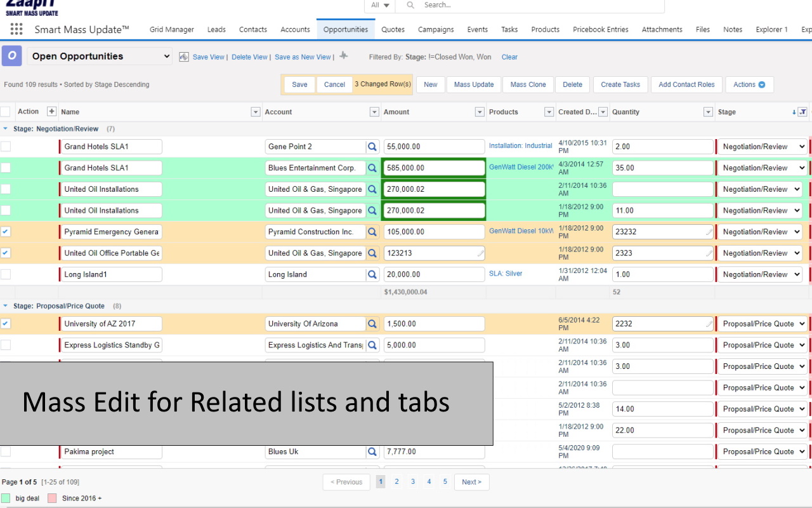Image resolution: width=812 pixels, height=508 pixels.
Task: Open the Stage column filter icon
Action: [802, 112]
